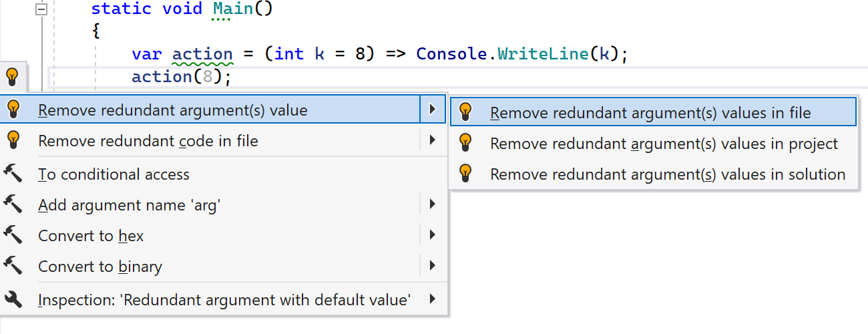Viewport: 868px width, 334px height.
Task: Expand the Inspection options submenu arrow
Action: 433,300
